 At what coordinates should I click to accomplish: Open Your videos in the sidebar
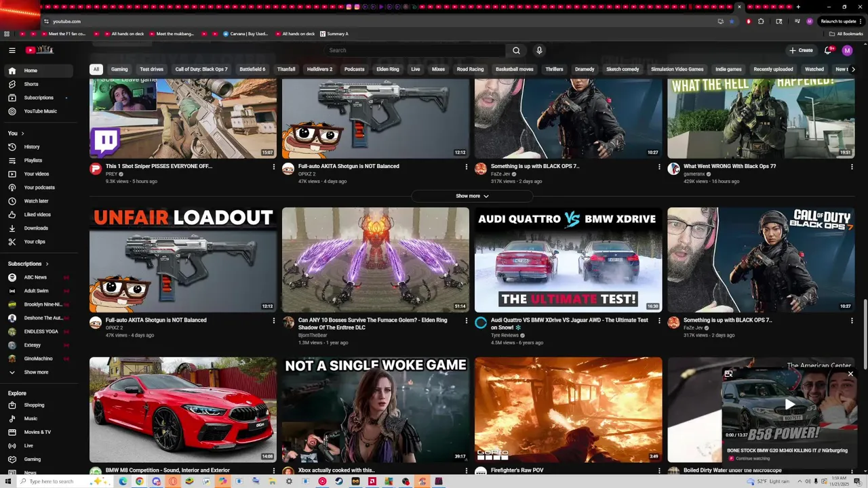click(37, 174)
